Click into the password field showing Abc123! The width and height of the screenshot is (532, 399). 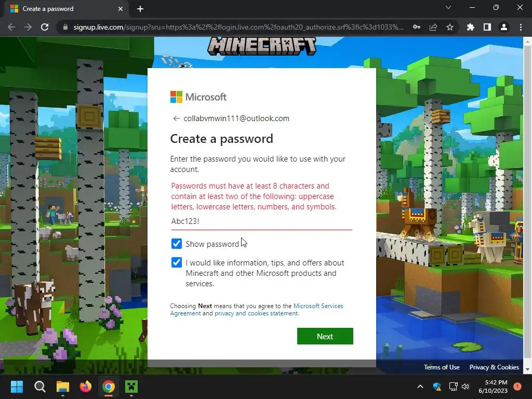point(262,221)
